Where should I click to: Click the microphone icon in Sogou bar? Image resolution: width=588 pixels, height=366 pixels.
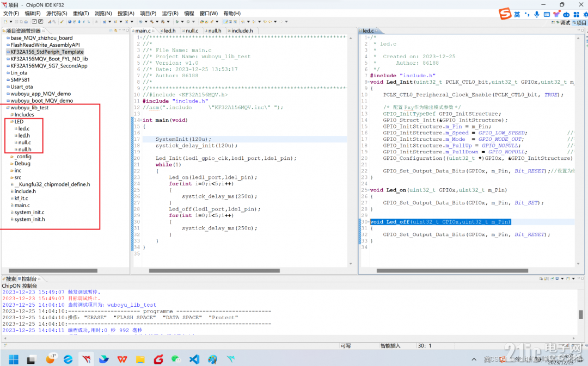click(x=537, y=14)
